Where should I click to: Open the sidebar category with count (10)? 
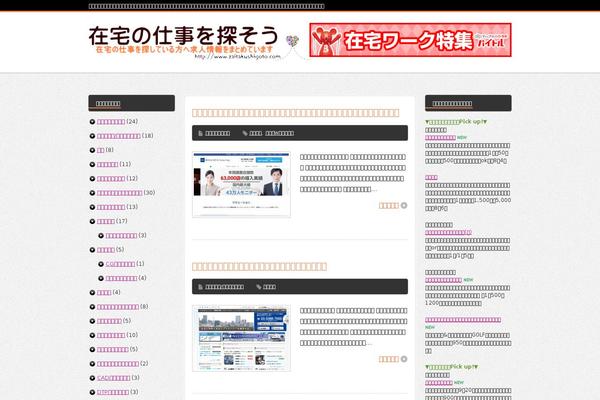pyautogui.click(x=111, y=335)
